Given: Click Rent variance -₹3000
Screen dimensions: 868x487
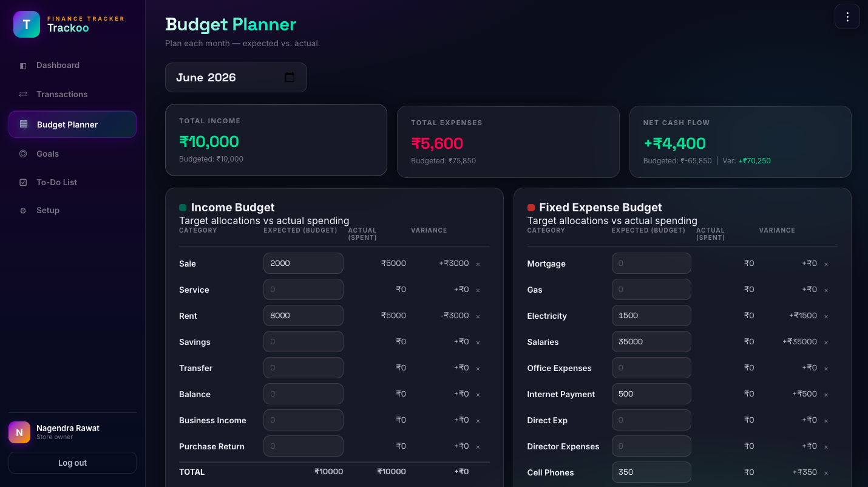Looking at the screenshot, I should tap(455, 316).
